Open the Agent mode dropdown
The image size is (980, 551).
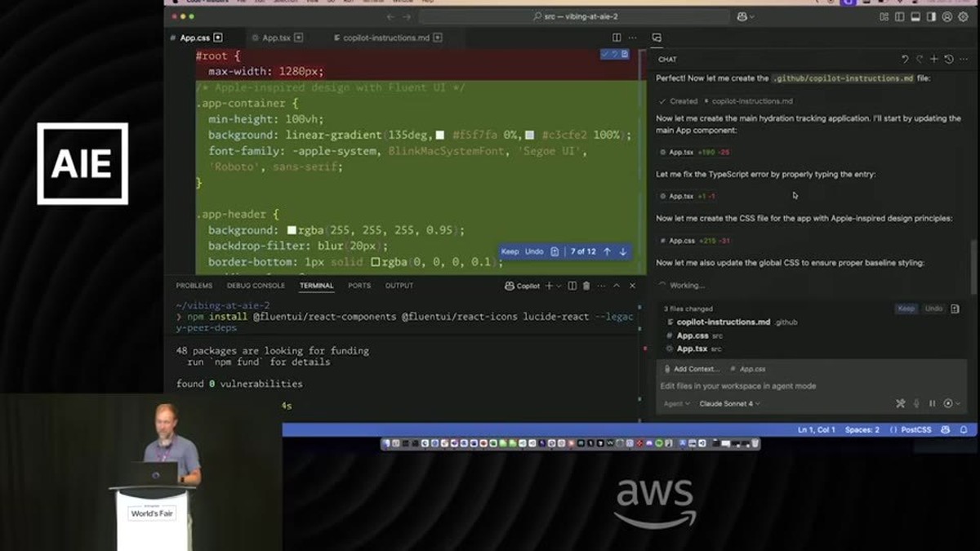click(676, 403)
